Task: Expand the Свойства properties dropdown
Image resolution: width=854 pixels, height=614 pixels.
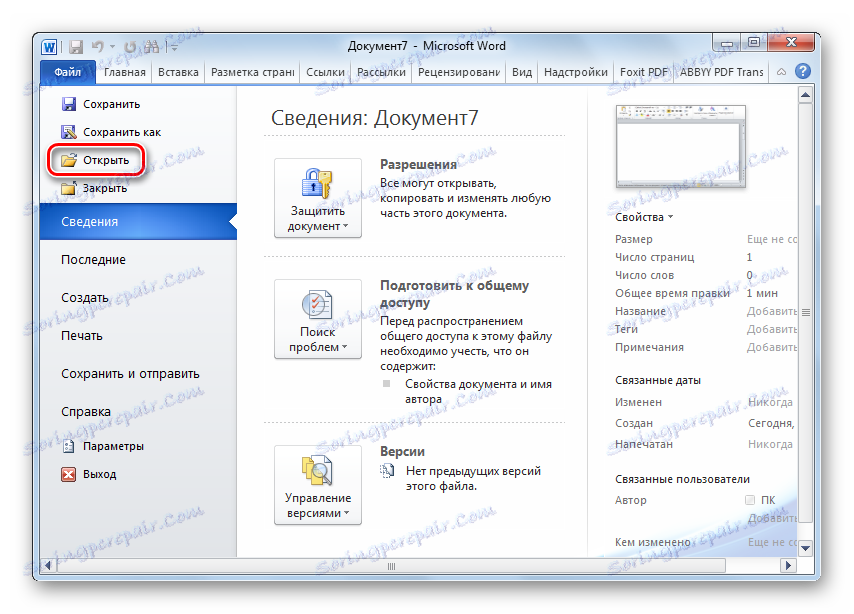Action: tap(644, 217)
